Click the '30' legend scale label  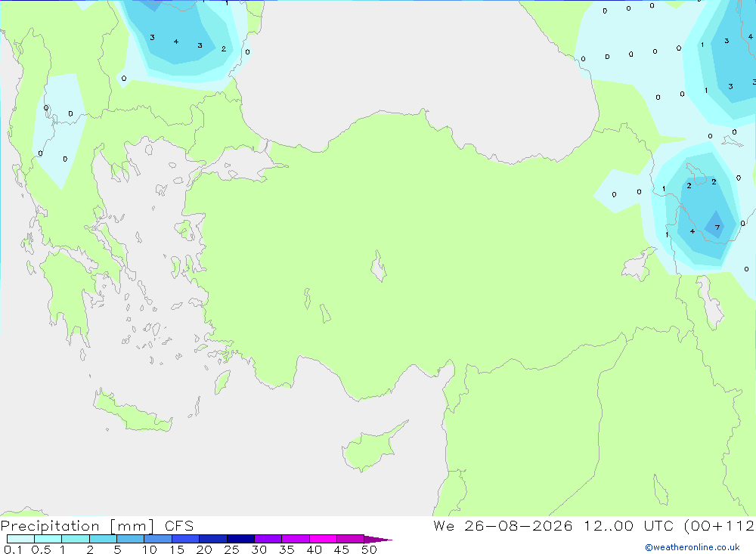click(259, 549)
